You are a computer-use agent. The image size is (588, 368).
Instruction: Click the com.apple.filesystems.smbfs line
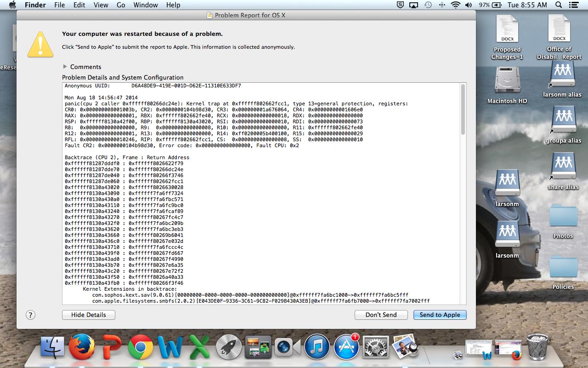tap(260, 301)
